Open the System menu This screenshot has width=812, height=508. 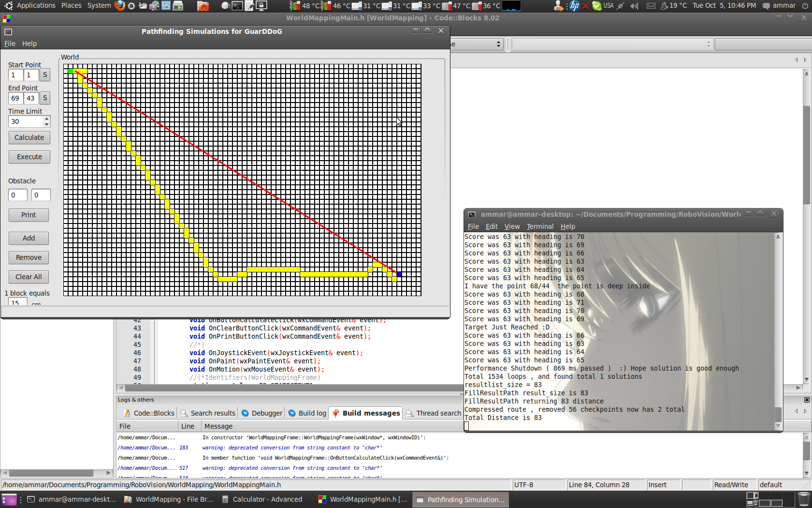(99, 6)
